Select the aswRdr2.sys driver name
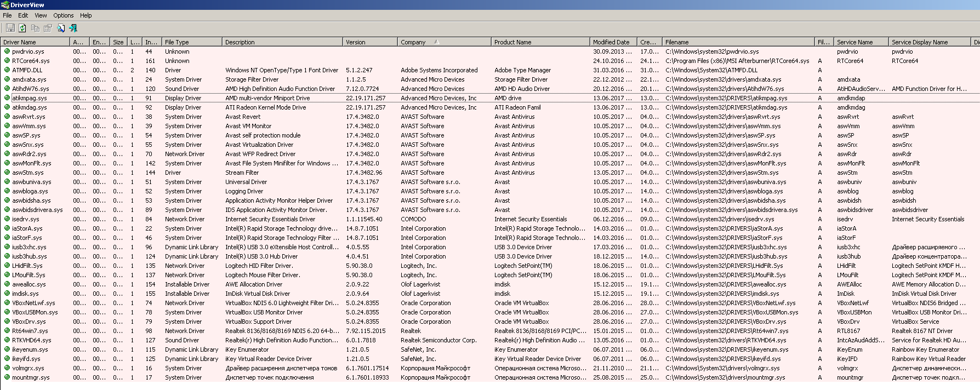This screenshot has width=980, height=390. (x=30, y=154)
